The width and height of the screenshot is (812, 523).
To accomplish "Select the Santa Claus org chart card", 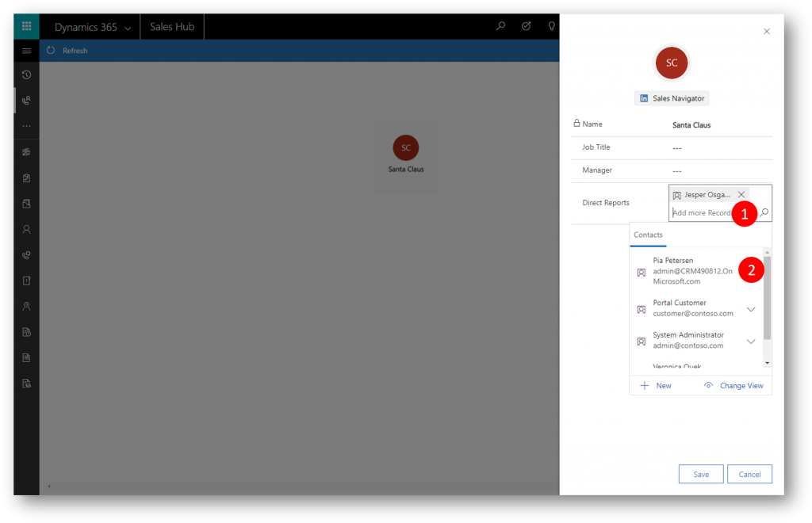I will click(406, 157).
